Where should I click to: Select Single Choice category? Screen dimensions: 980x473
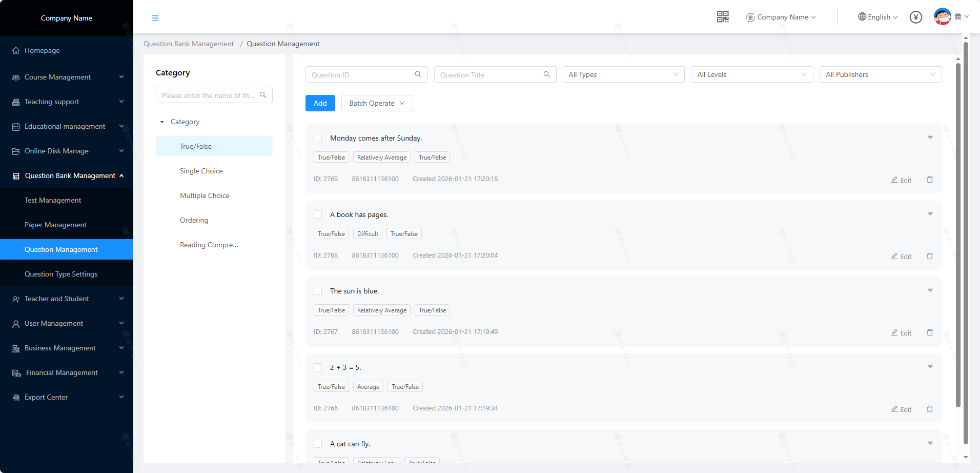[201, 171]
